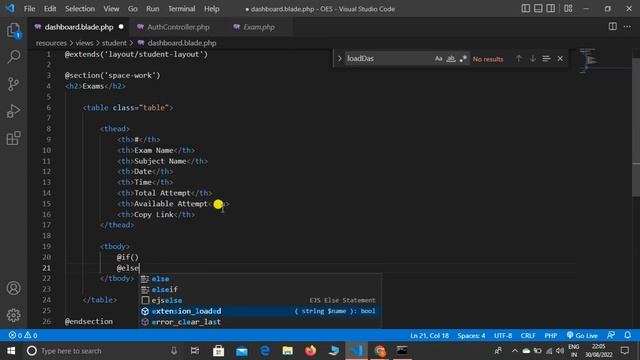Split editor right icon
Screen dimensions: 640x360
click(x=613, y=27)
